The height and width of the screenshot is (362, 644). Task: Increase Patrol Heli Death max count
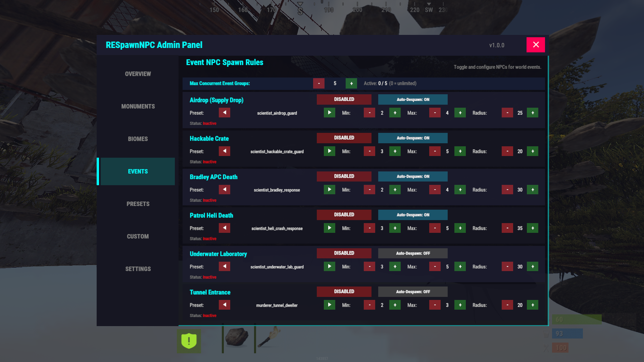(460, 228)
